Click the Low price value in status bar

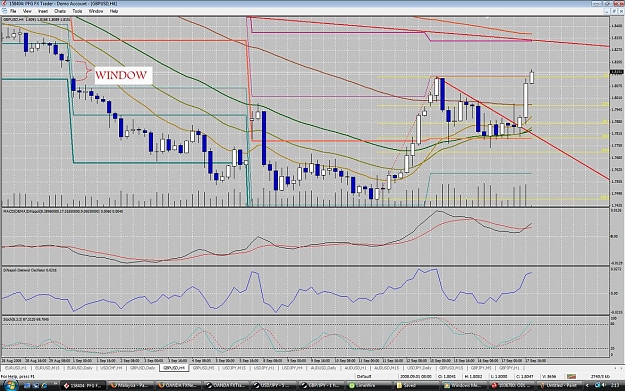(x=500, y=376)
